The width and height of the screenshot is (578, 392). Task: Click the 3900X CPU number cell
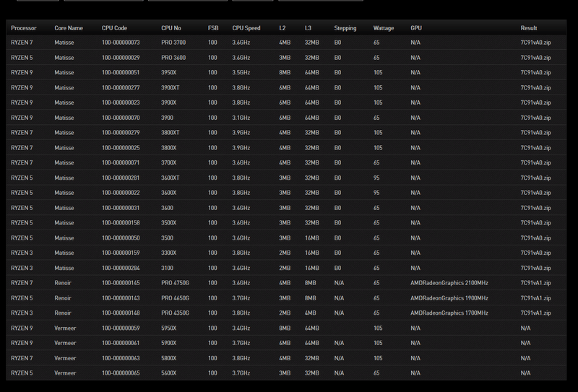(169, 103)
